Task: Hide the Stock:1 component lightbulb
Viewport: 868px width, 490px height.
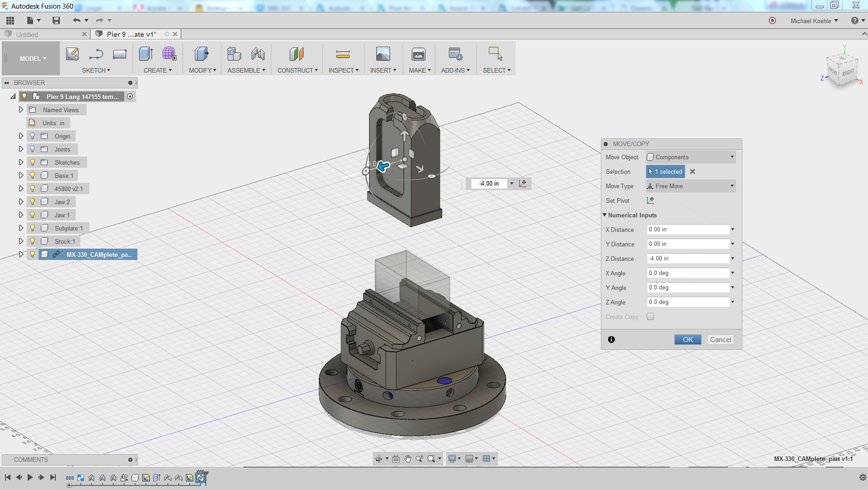Action: (x=33, y=241)
